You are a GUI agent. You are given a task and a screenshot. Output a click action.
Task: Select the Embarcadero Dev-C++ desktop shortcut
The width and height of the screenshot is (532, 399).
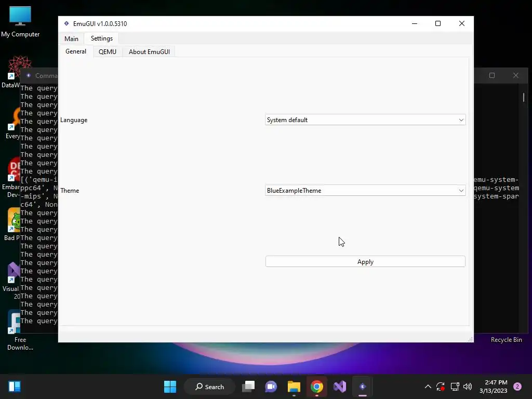click(11, 177)
